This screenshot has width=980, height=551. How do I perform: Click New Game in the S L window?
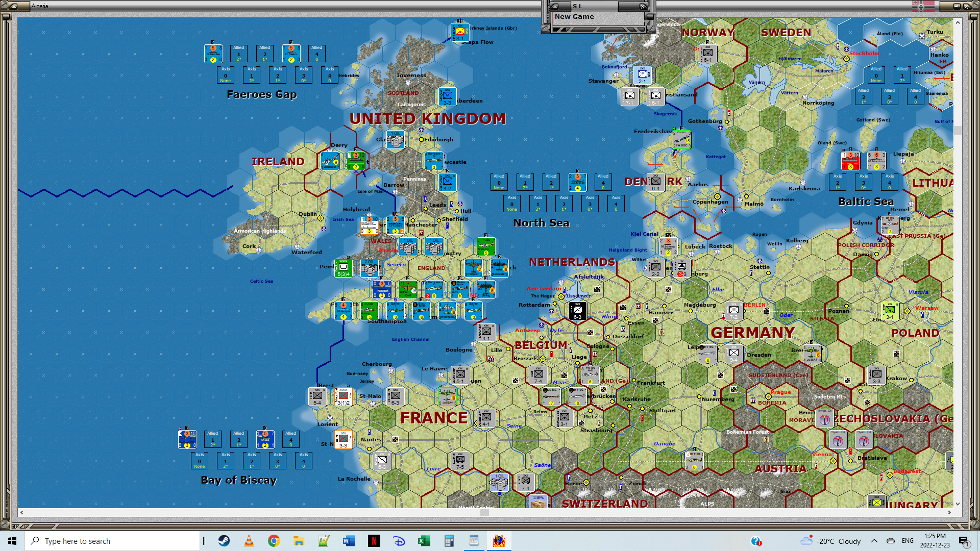pyautogui.click(x=574, y=17)
